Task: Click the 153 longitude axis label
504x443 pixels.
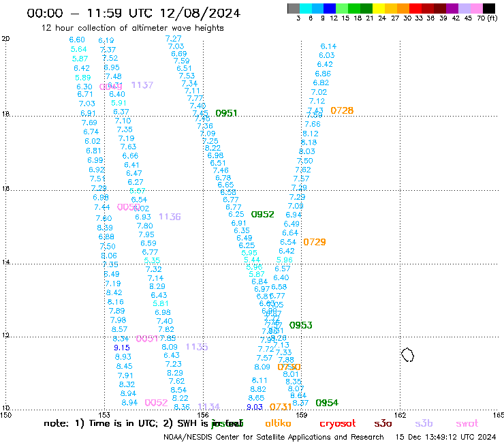Action: point(104,415)
